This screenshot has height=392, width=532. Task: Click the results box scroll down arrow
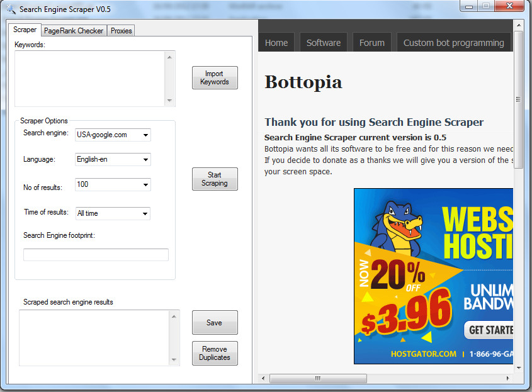coord(174,360)
